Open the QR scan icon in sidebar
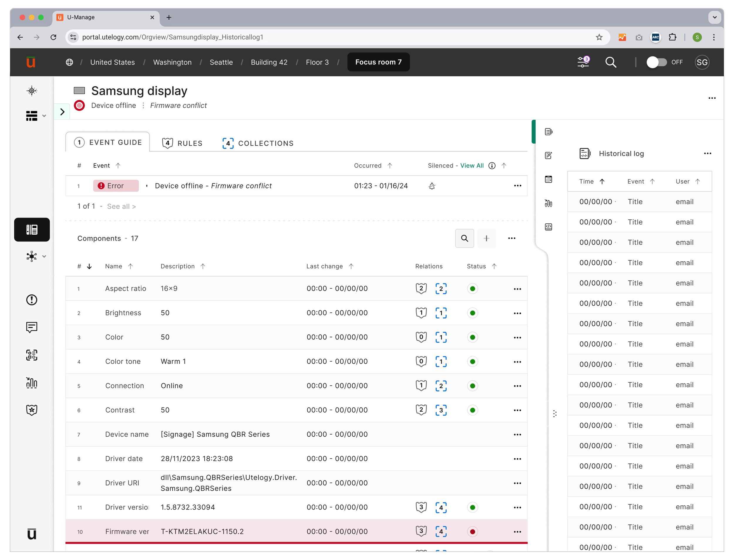734x560 pixels. 32,355
